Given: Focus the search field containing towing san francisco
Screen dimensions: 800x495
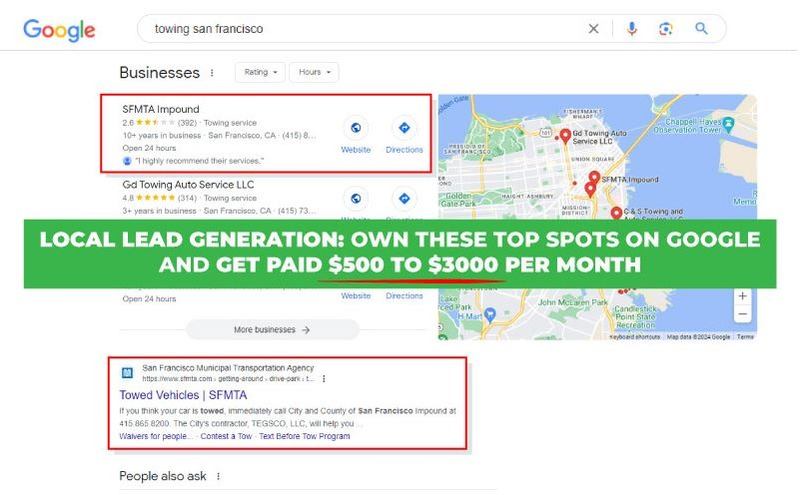Looking at the screenshot, I should click(x=360, y=29).
